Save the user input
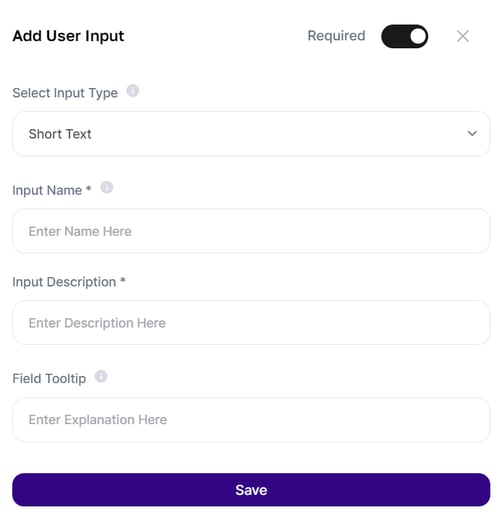 click(251, 490)
